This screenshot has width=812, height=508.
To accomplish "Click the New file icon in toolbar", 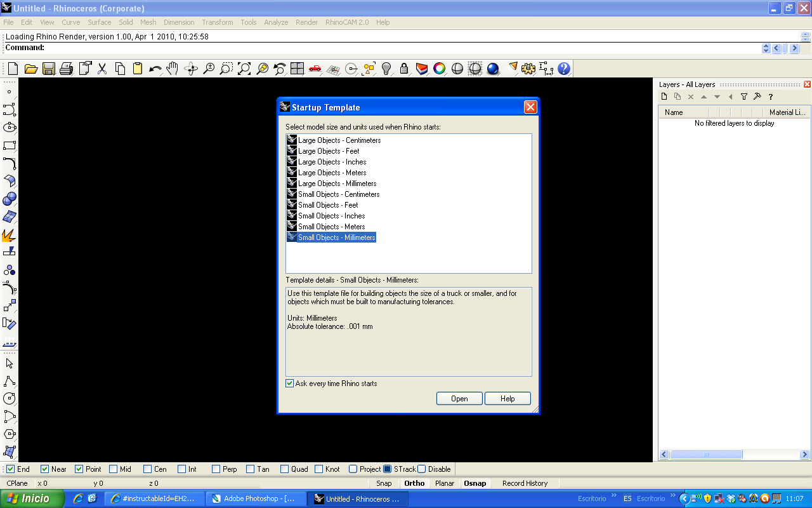I will coord(13,69).
